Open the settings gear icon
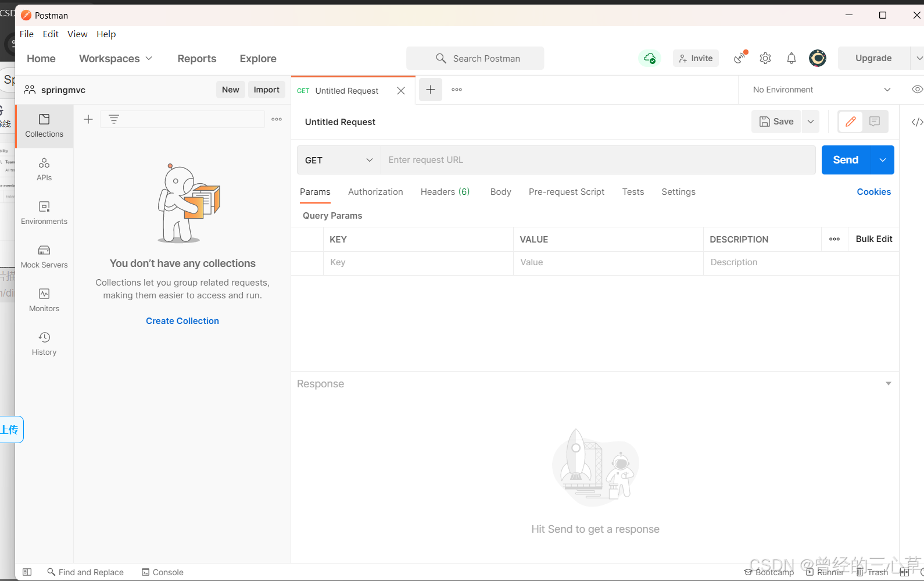924x581 pixels. 765,58
